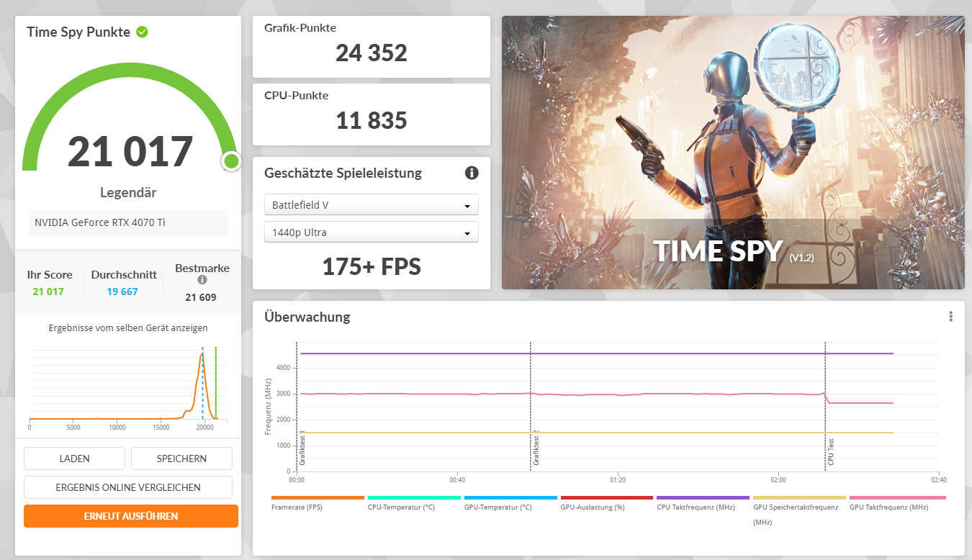Click the Bestmarke value 21 609

pos(201,297)
